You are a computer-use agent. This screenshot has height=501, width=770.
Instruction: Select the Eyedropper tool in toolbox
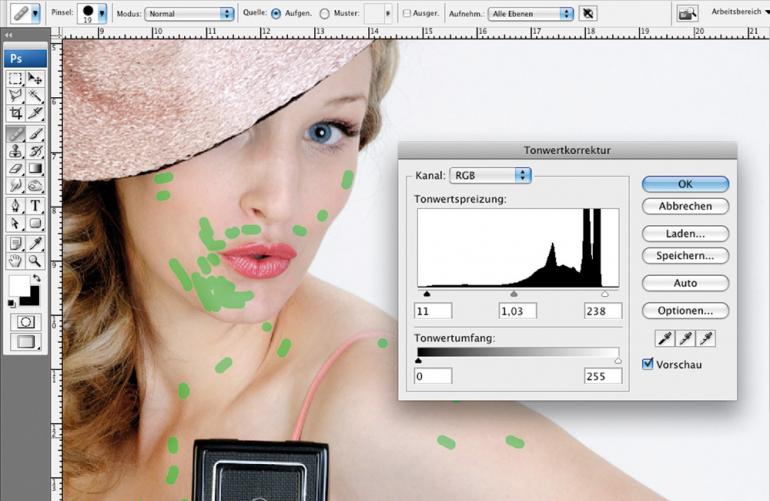click(x=35, y=243)
